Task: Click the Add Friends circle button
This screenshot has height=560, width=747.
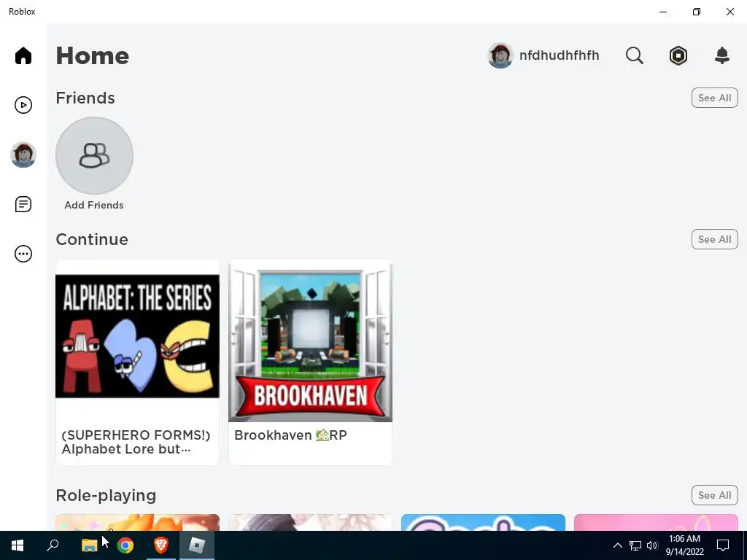Action: (94, 156)
